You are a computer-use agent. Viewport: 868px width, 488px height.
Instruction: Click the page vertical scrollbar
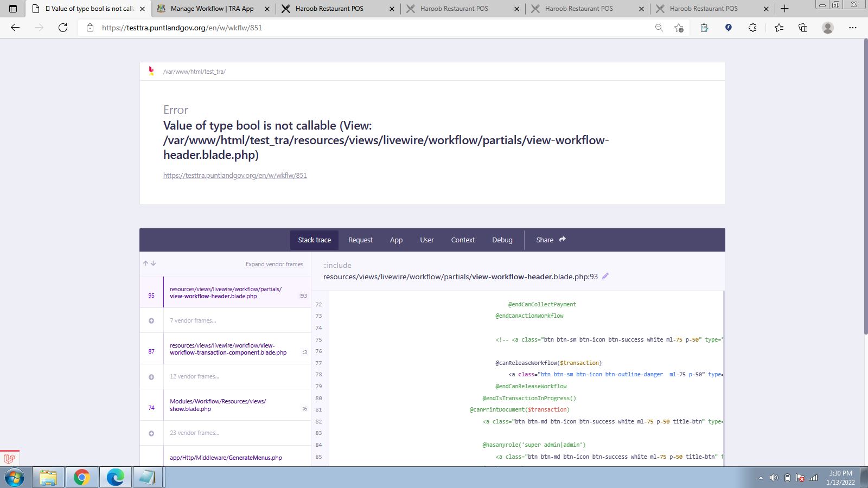[865, 186]
